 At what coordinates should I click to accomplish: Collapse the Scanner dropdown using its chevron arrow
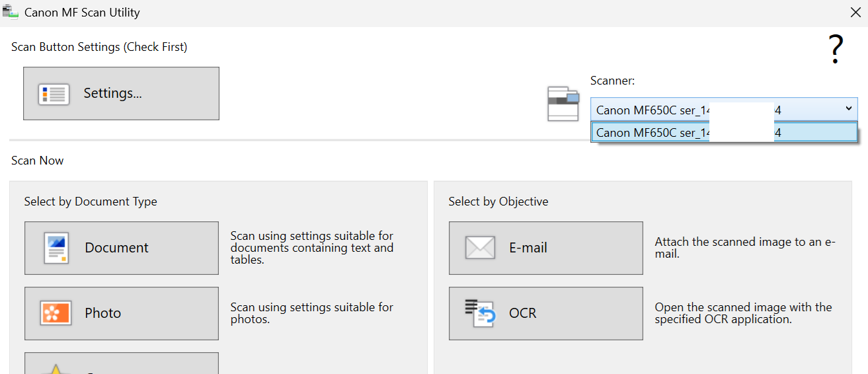coord(848,109)
